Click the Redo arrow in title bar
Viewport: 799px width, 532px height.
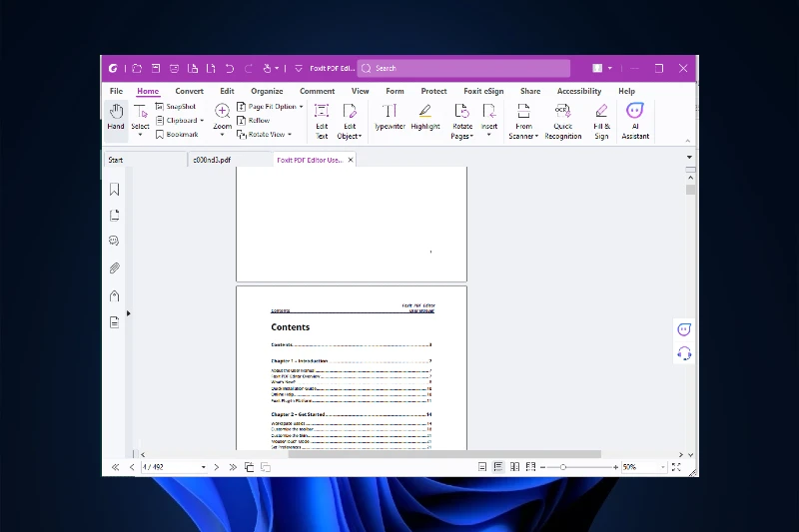[248, 68]
